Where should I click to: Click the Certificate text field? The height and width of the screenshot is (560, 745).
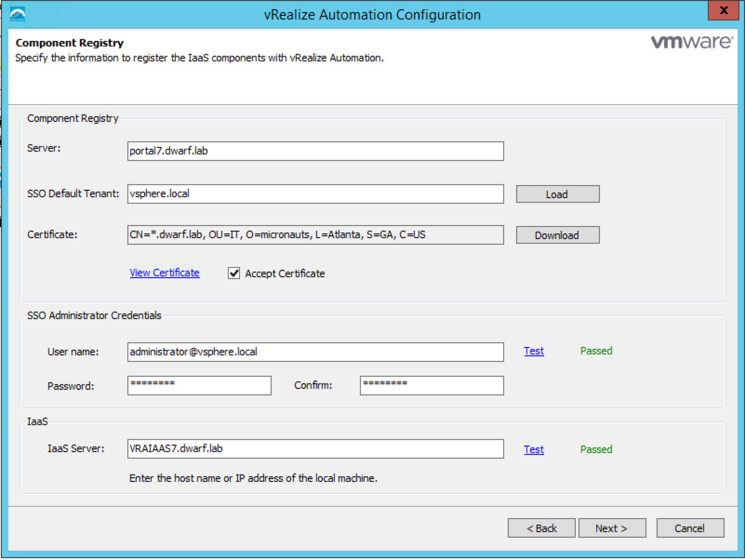click(315, 235)
